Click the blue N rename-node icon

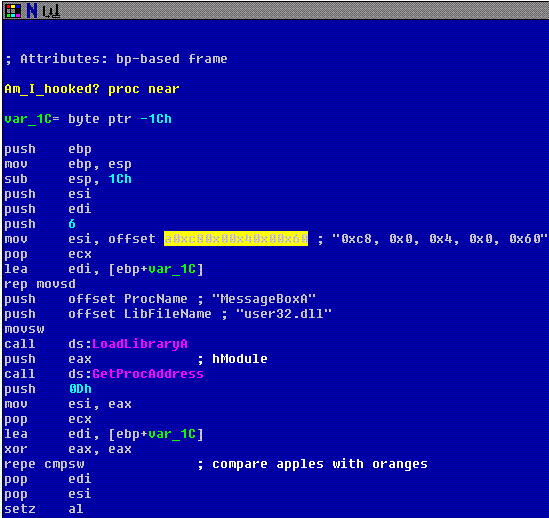32,11
